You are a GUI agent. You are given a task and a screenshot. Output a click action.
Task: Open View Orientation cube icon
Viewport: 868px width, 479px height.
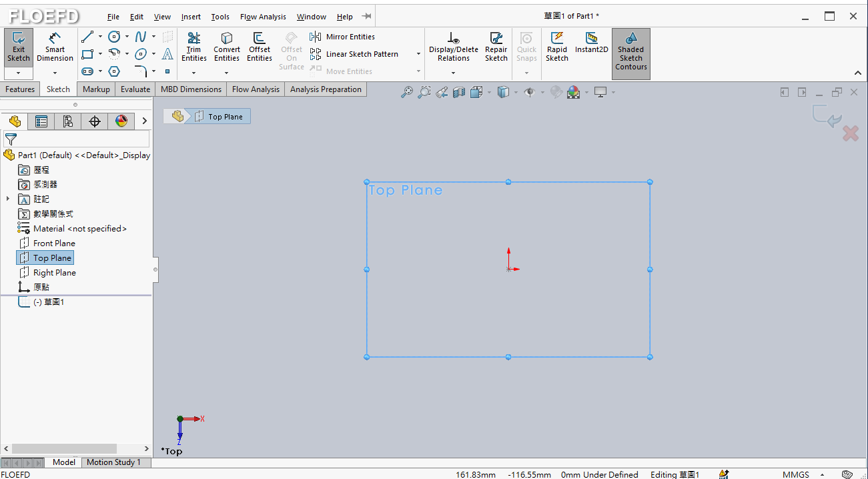tap(476, 92)
